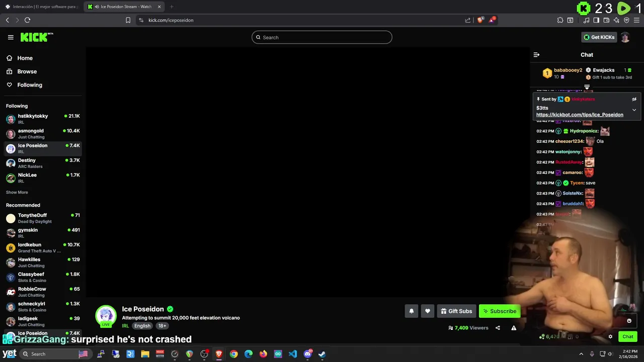Open gymskin recommended channel

[43, 233]
